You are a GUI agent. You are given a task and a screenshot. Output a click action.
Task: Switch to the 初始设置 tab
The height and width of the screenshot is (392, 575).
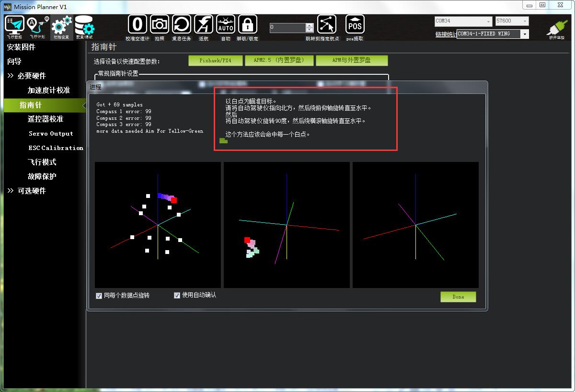coord(61,26)
